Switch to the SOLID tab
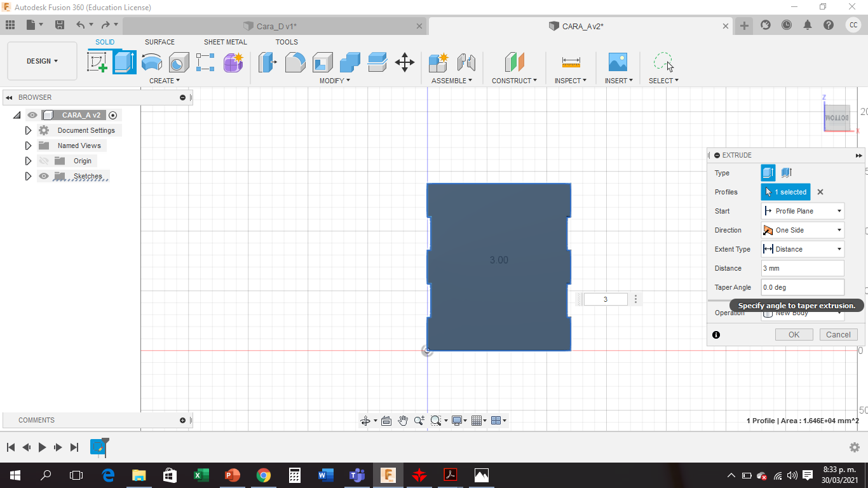This screenshot has height=488, width=868. point(105,42)
